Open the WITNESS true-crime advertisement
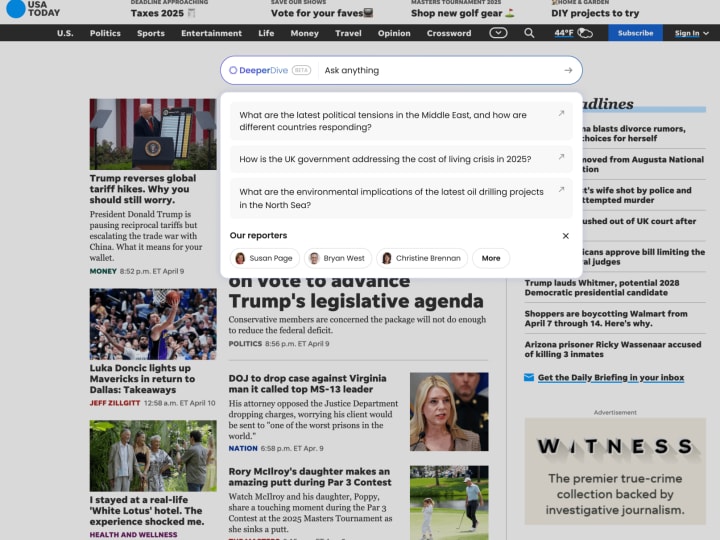This screenshot has height=540, width=720. tap(615, 471)
